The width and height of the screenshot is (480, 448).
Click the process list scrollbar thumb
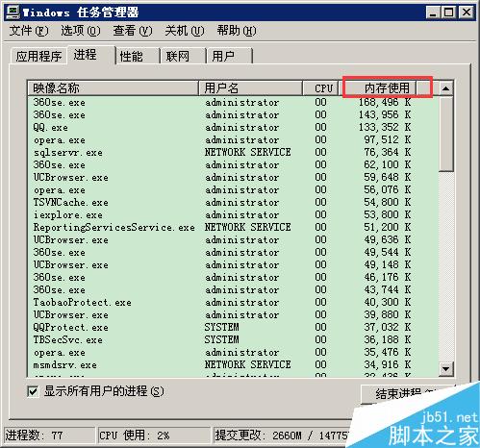445,134
